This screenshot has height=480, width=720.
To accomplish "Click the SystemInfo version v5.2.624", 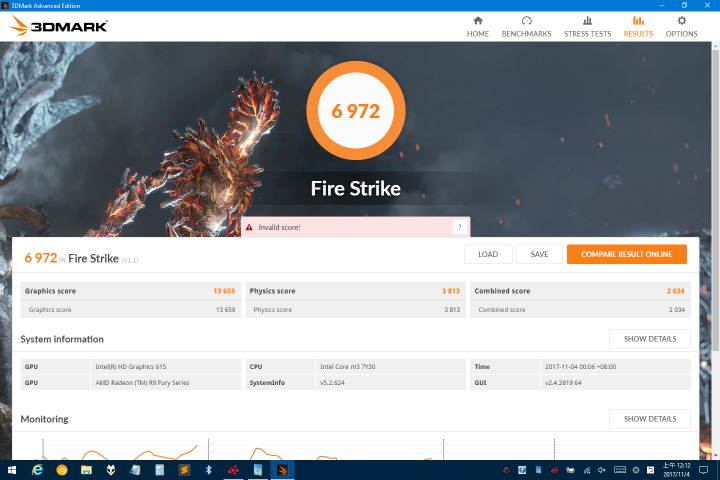I will coord(332,382).
